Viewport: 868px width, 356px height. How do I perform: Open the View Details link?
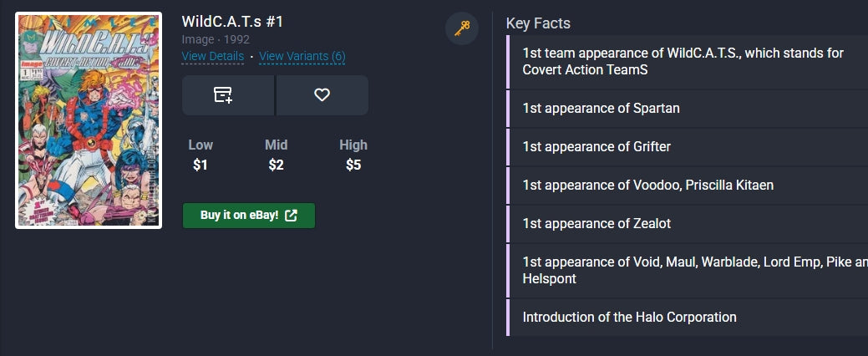pos(213,57)
